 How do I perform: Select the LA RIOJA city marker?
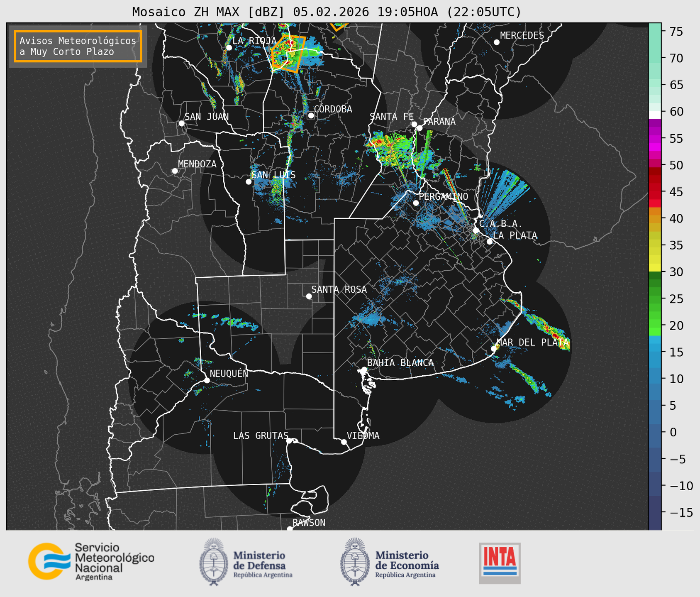coord(229,48)
